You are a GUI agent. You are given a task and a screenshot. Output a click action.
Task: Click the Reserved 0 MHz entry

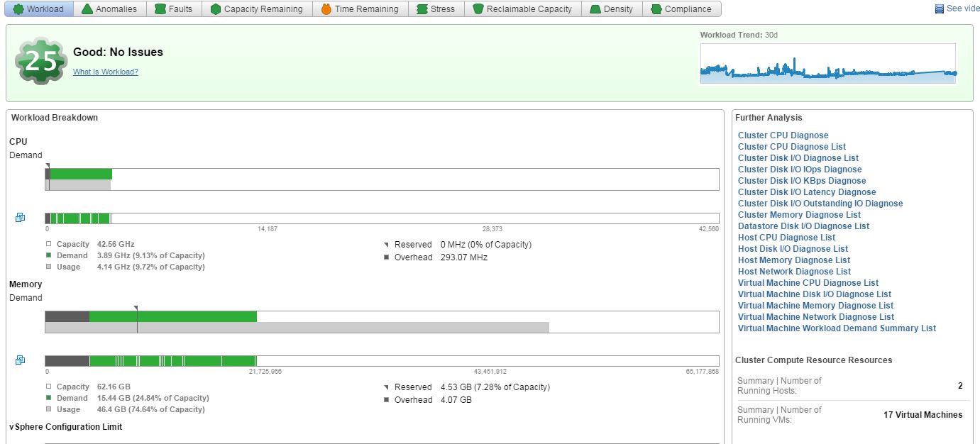(457, 245)
